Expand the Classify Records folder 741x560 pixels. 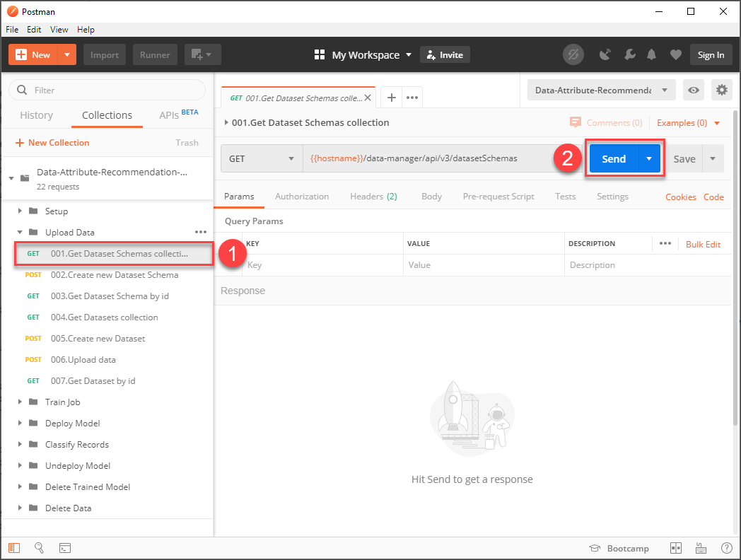click(20, 444)
